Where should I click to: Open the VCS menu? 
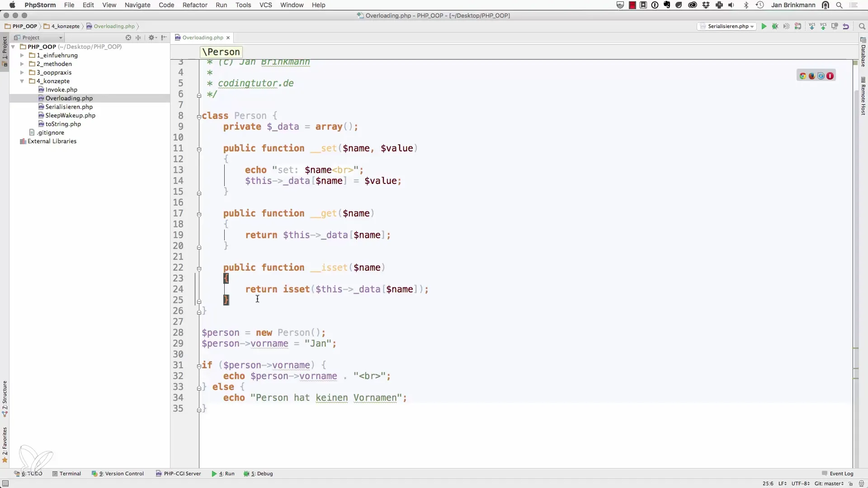point(265,5)
